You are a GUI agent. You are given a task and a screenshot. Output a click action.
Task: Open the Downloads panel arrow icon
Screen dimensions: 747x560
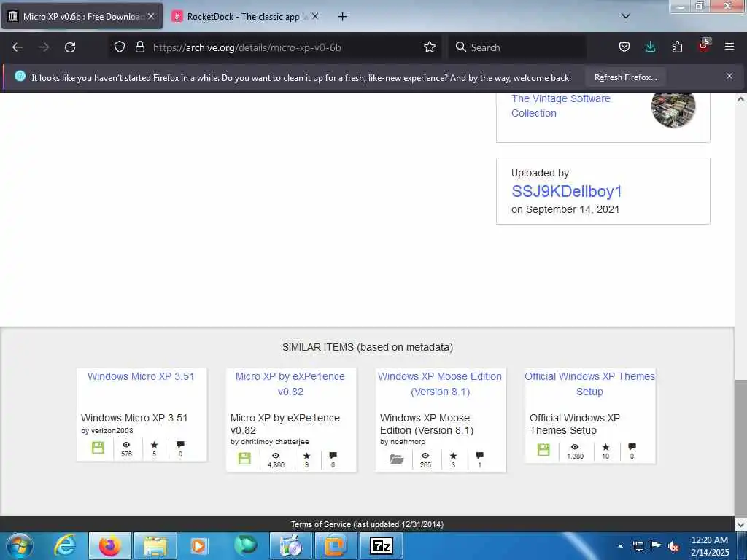tap(650, 47)
